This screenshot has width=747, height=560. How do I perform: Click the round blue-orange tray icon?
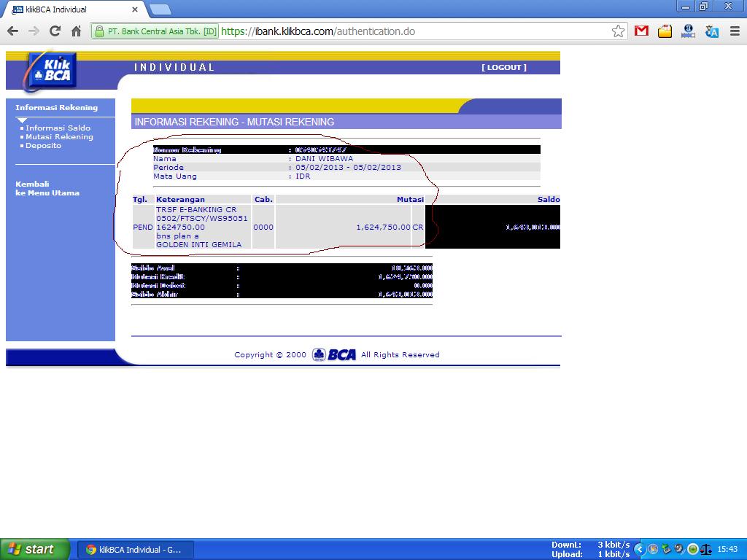(x=653, y=549)
